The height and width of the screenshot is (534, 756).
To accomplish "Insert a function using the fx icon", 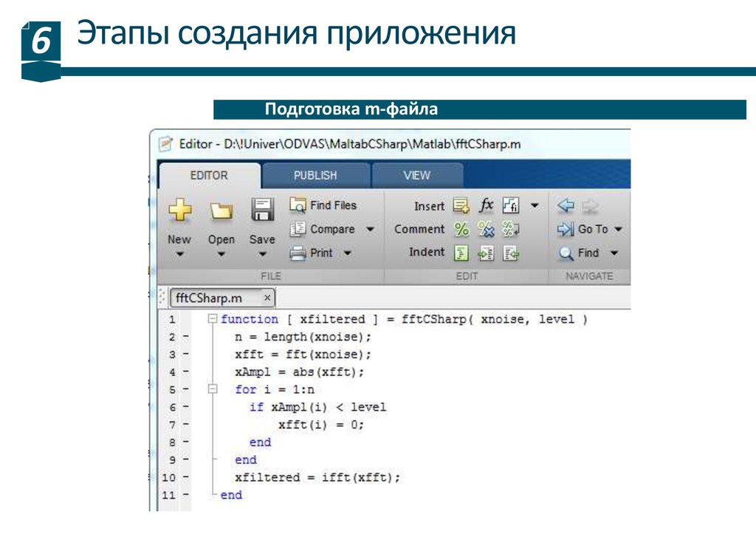I will (487, 205).
